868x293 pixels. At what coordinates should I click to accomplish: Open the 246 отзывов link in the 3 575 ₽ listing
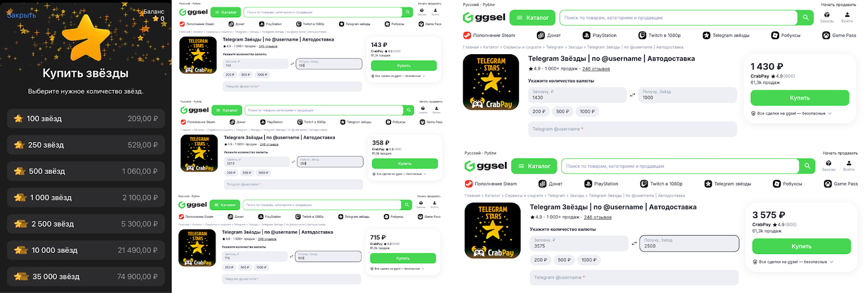(x=598, y=217)
